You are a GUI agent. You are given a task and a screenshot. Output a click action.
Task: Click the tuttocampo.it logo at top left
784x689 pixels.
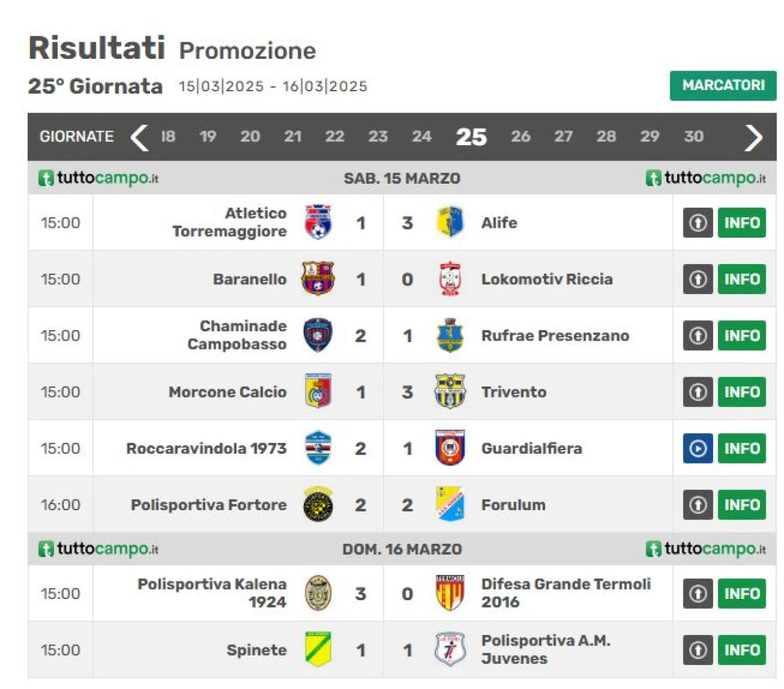point(99,178)
